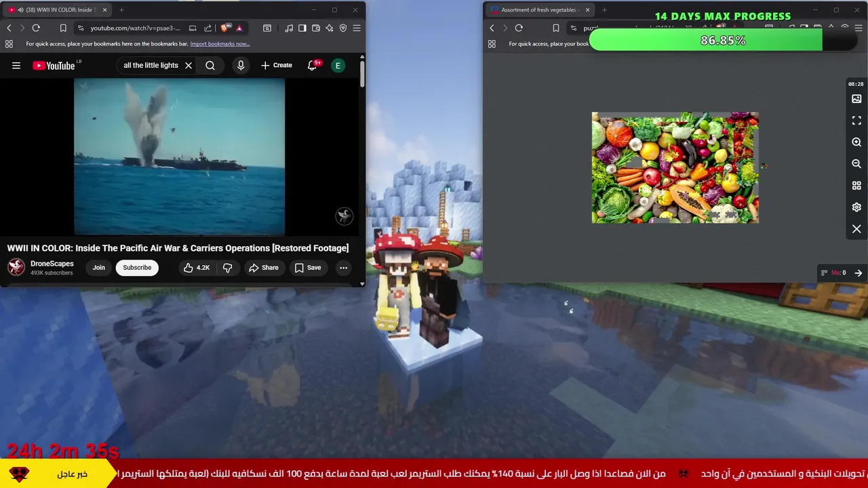Toggle puzzle fullscreen mode
Image resolution: width=868 pixels, height=488 pixels.
click(x=856, y=121)
